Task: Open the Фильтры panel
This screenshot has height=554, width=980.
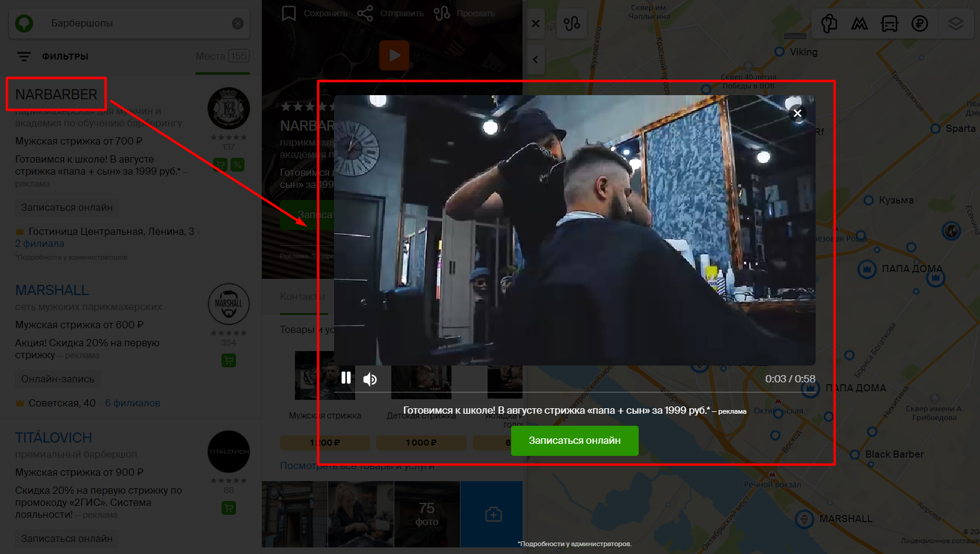Action: coord(53,57)
